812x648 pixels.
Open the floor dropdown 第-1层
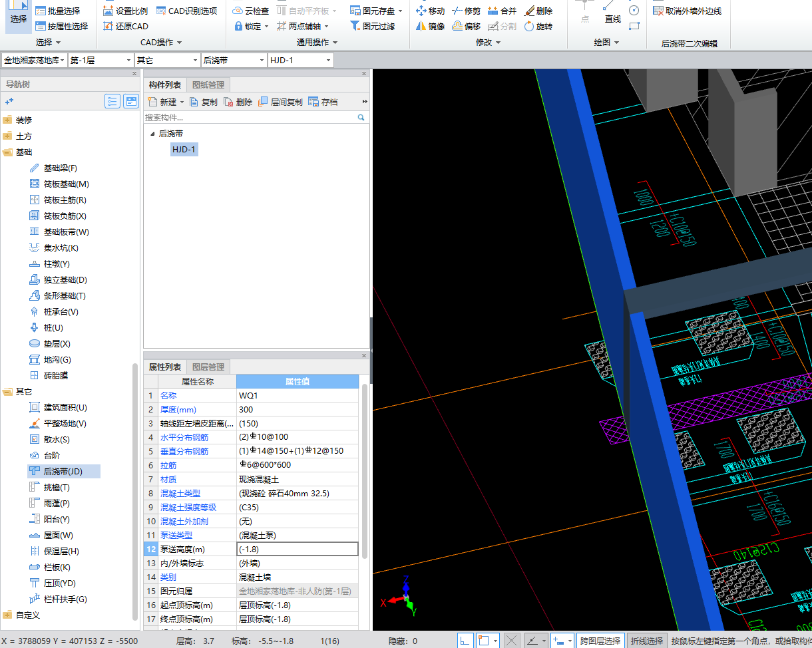[101, 61]
